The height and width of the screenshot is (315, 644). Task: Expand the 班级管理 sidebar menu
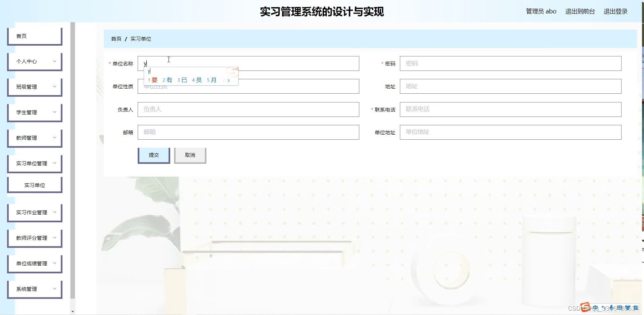(35, 87)
